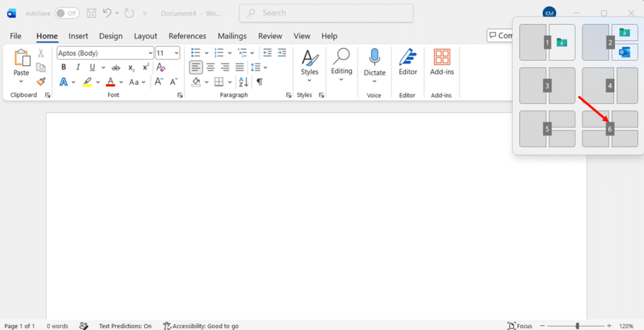
Task: Open the Editing menu
Action: click(x=341, y=65)
